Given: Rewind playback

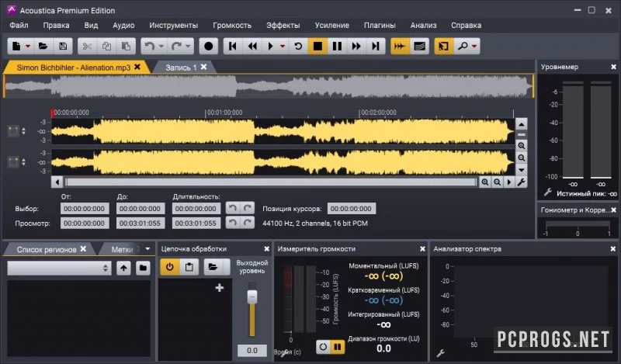Looking at the screenshot, I should pos(252,46).
